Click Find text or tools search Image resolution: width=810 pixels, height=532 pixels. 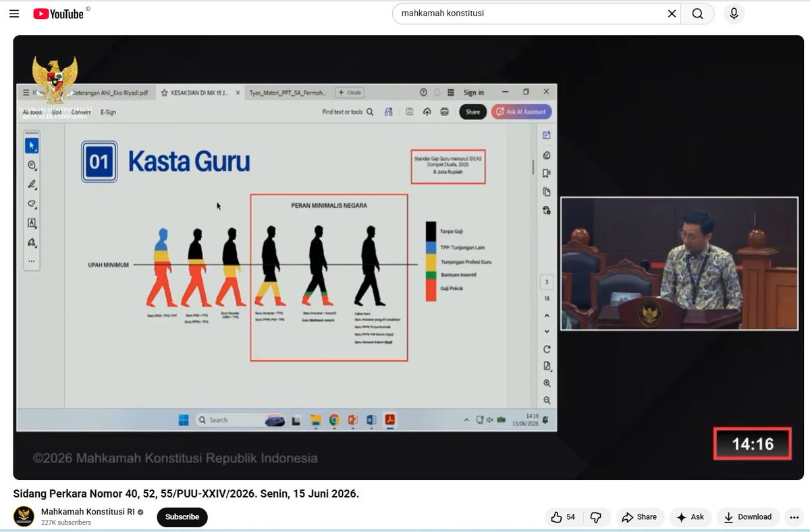click(348, 112)
